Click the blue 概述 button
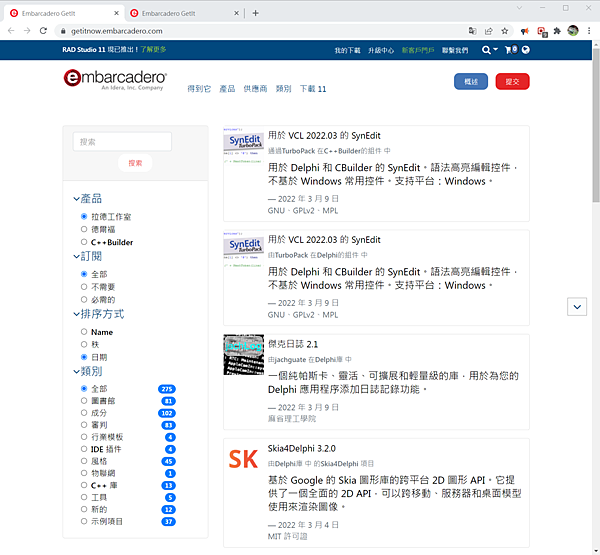Image resolution: width=600 pixels, height=555 pixels. (x=471, y=82)
